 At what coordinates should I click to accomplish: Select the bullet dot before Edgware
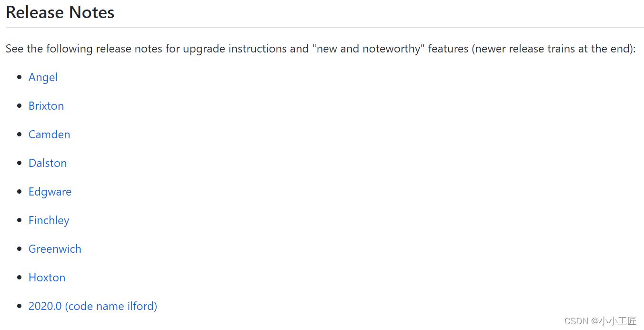pos(20,191)
